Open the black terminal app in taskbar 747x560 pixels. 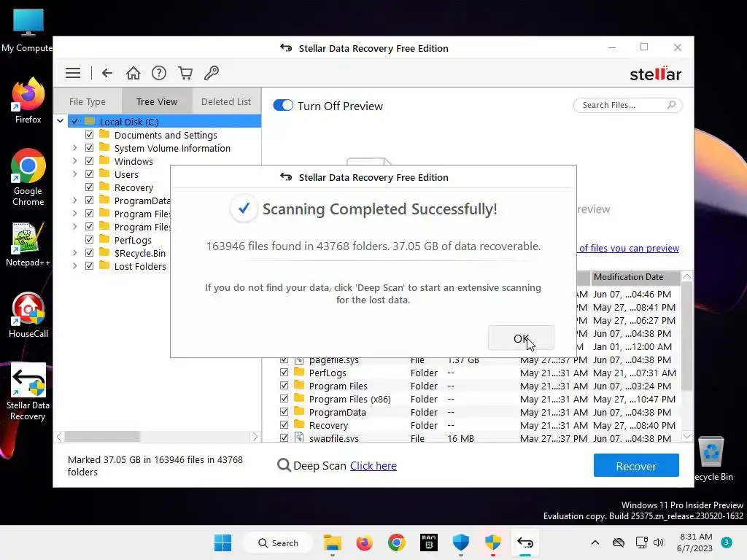(x=429, y=542)
